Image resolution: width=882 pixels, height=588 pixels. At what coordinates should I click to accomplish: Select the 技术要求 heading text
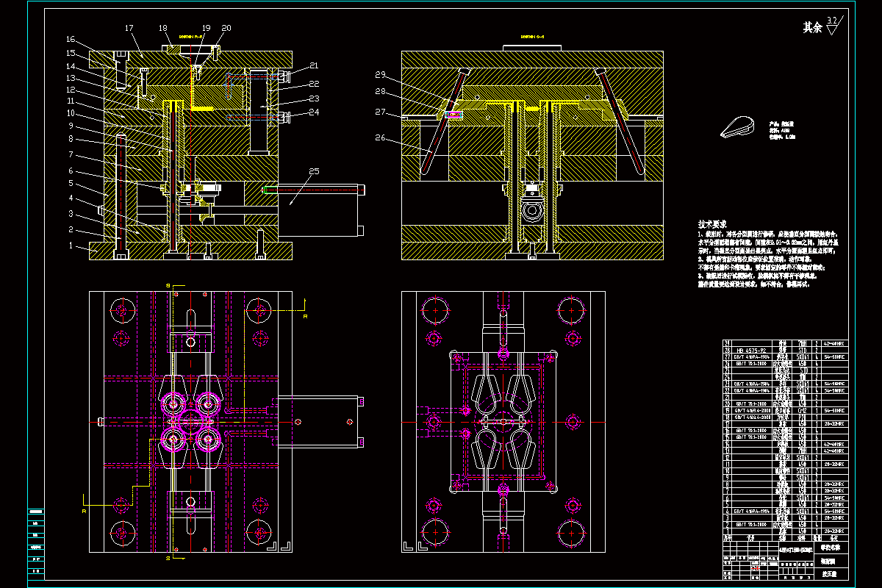coord(712,224)
